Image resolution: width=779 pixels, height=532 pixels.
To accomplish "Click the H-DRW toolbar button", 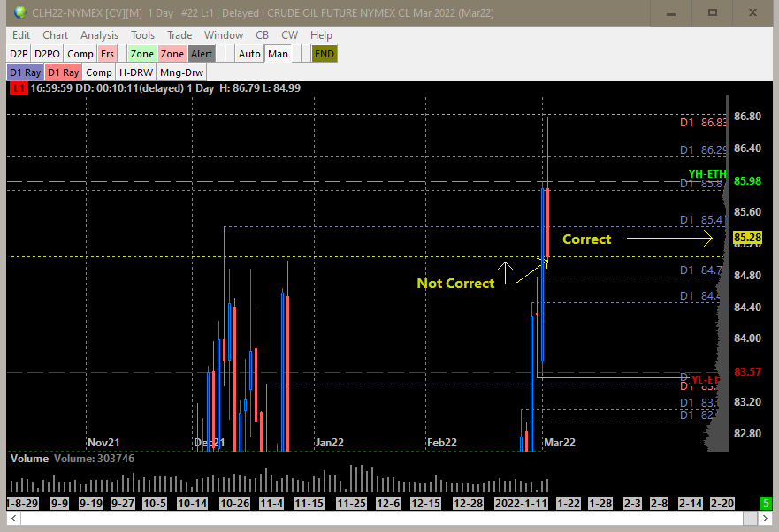I will [x=136, y=72].
